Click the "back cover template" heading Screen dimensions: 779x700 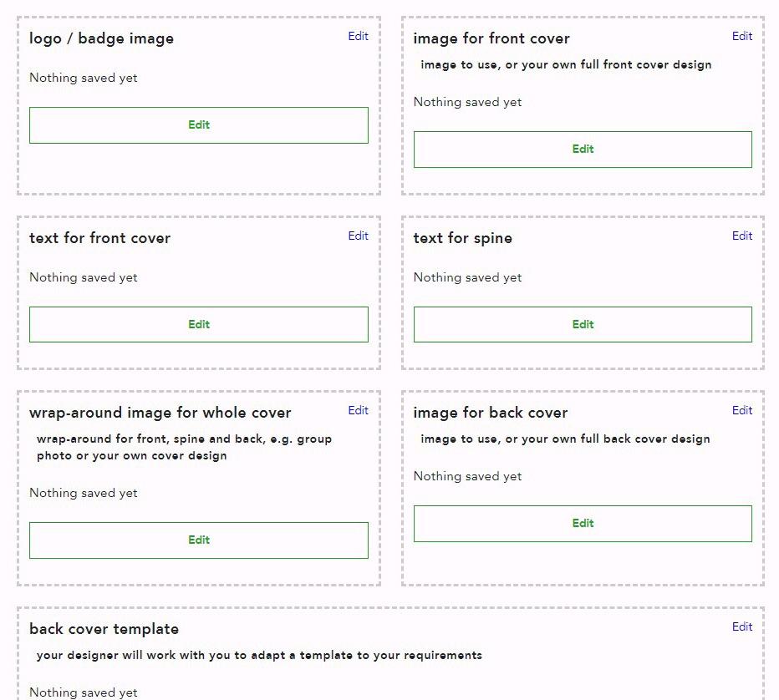coord(104,629)
